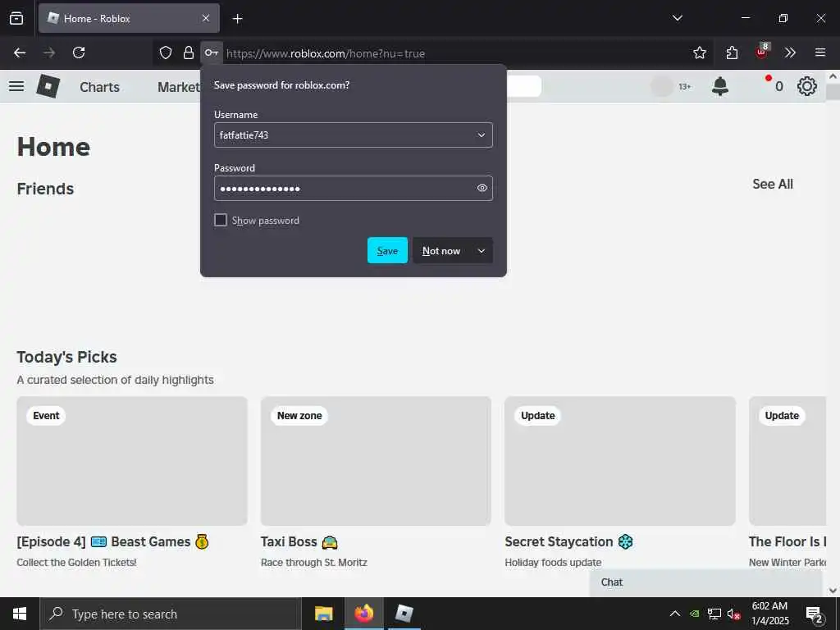Open Windows notification center
Image resolution: width=840 pixels, height=630 pixels.
click(x=815, y=615)
